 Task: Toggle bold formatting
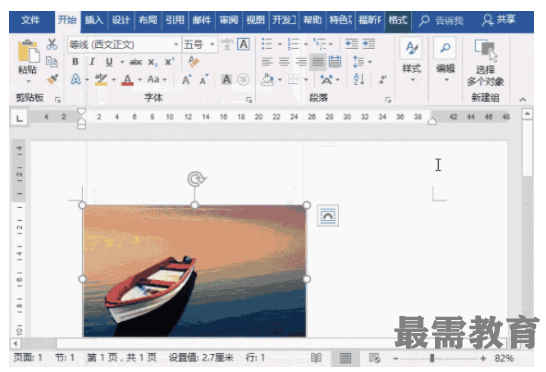click(x=75, y=62)
